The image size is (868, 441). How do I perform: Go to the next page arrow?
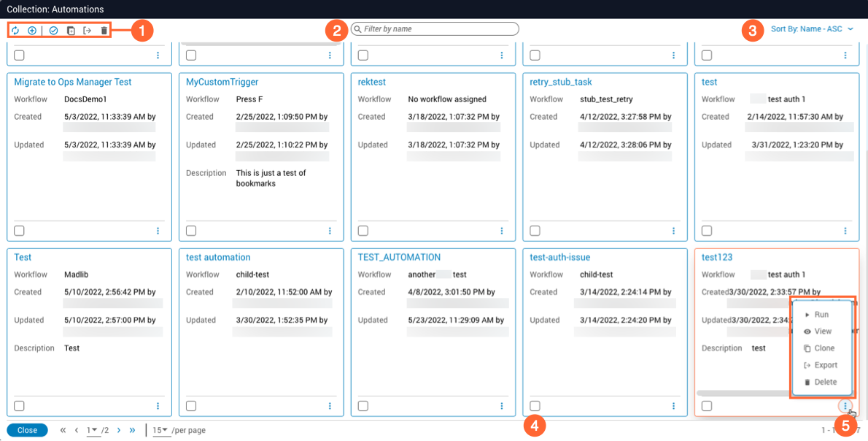click(x=118, y=430)
